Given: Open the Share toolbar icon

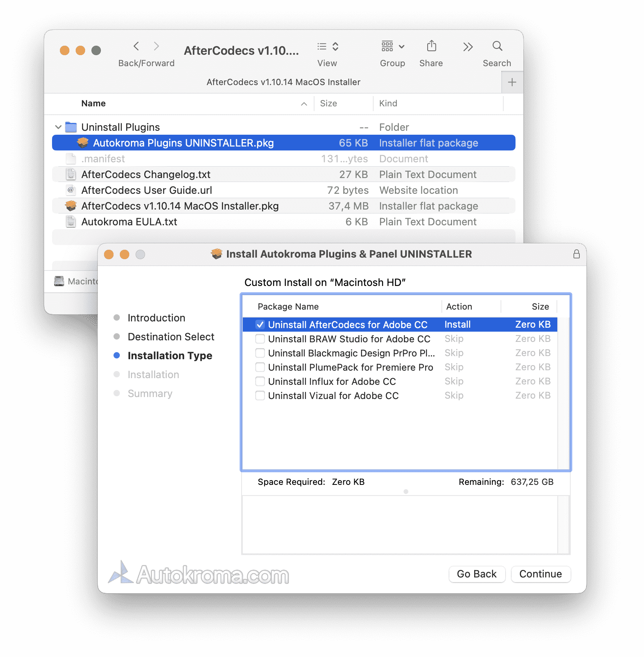Looking at the screenshot, I should [431, 46].
